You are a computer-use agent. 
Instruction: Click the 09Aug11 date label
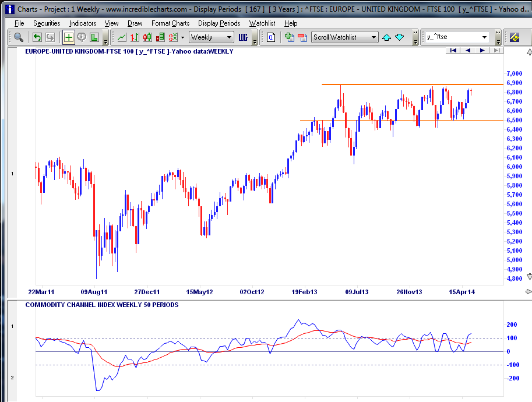point(94,292)
